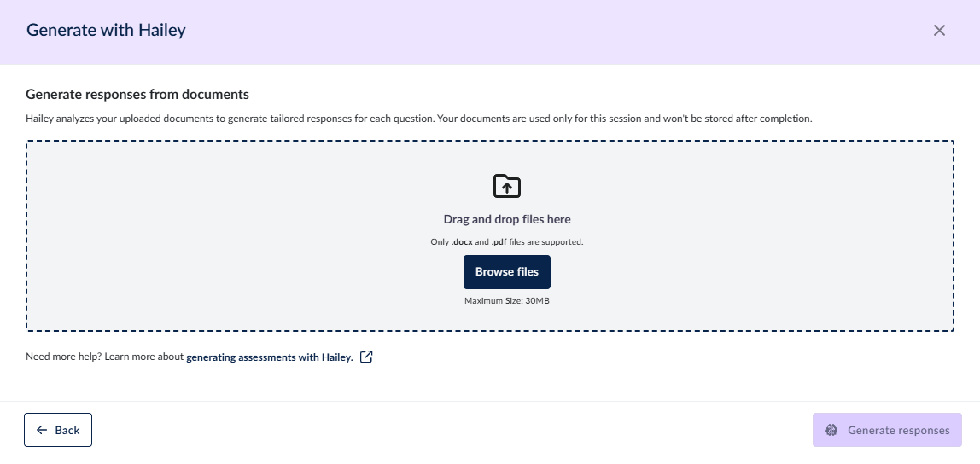Click the supported file types note
980x464 pixels.
[507, 241]
